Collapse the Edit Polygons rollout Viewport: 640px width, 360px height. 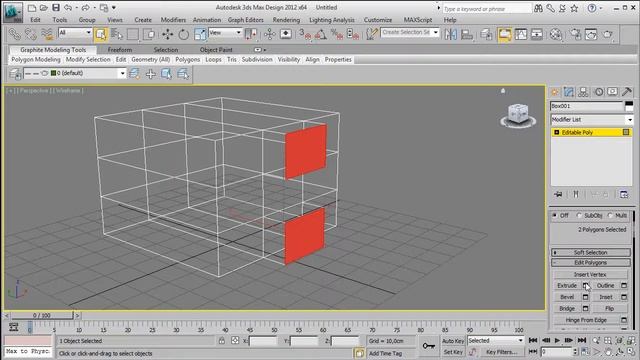(591, 263)
